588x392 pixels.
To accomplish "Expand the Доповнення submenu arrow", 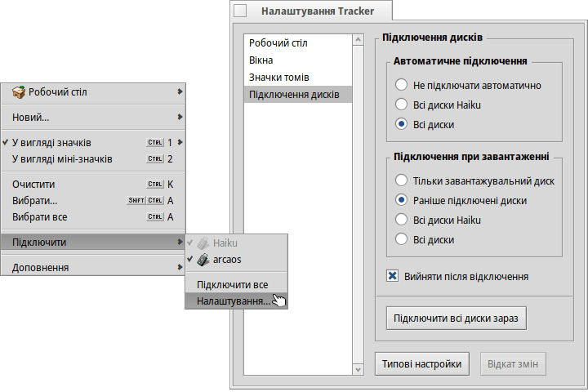I will coord(180,267).
